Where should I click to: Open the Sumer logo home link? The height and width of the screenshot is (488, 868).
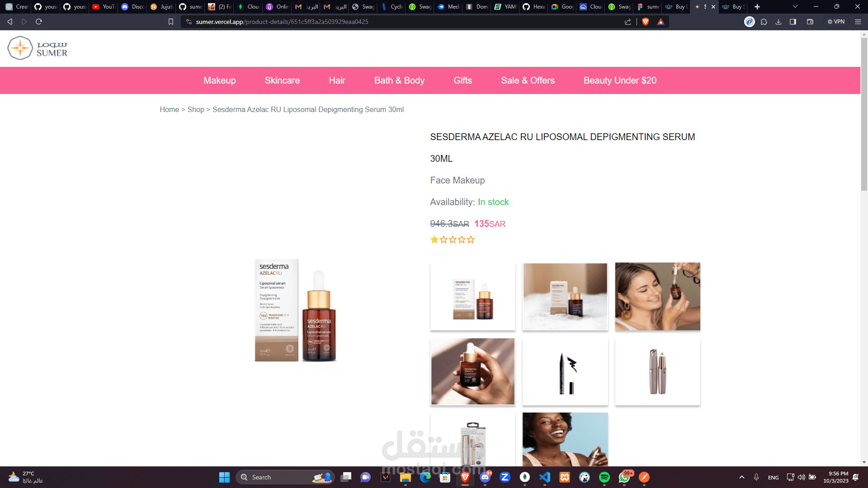tap(38, 48)
